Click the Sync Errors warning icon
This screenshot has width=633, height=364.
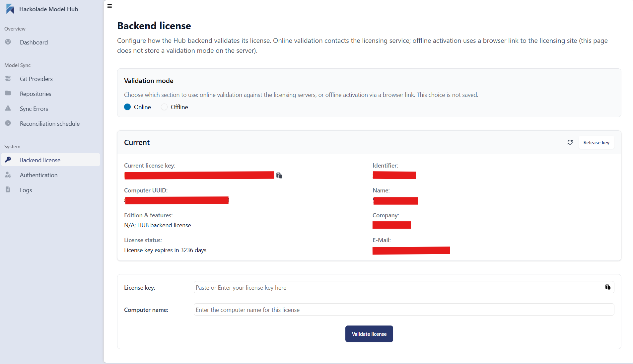pyautogui.click(x=8, y=108)
